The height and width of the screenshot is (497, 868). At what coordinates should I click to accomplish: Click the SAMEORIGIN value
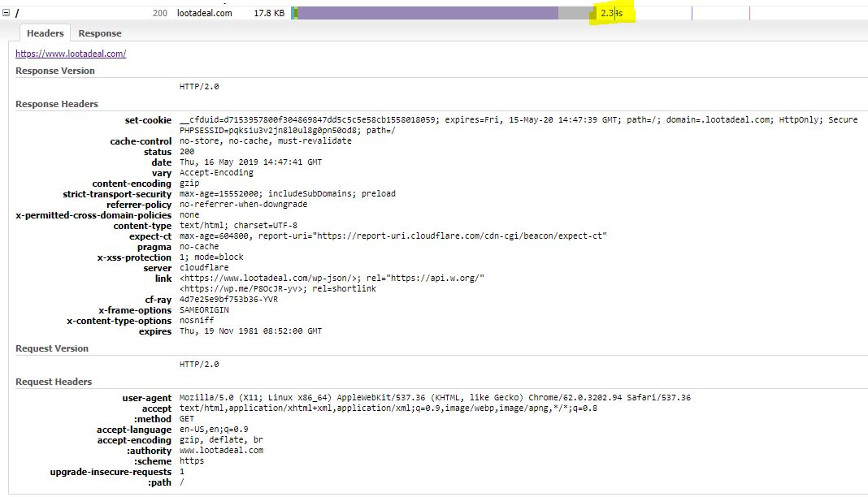[204, 309]
